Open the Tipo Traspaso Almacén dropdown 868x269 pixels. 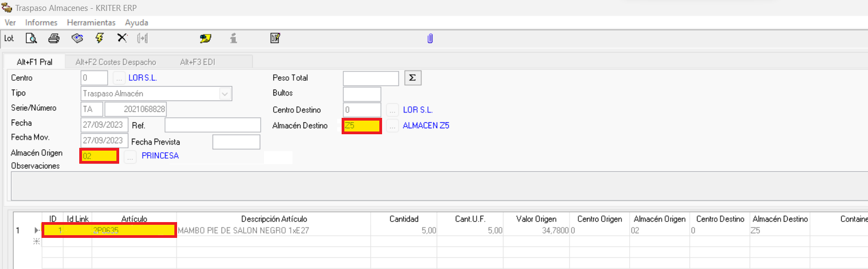pos(225,94)
